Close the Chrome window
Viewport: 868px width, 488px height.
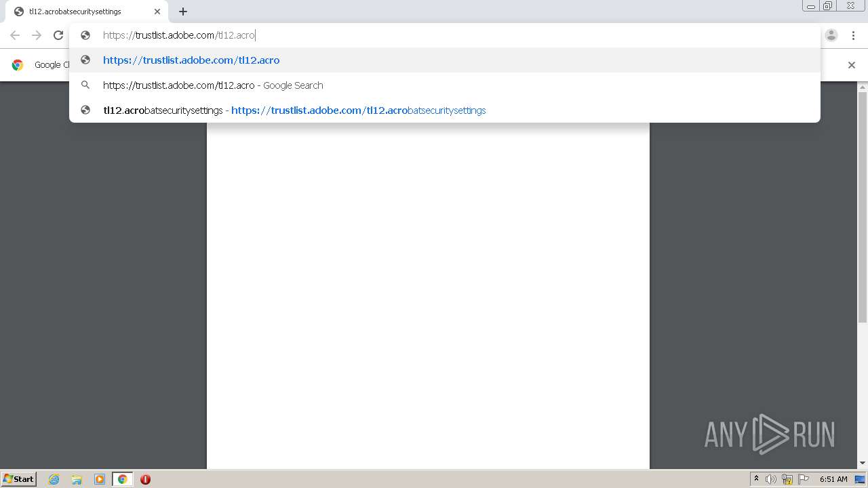[850, 6]
